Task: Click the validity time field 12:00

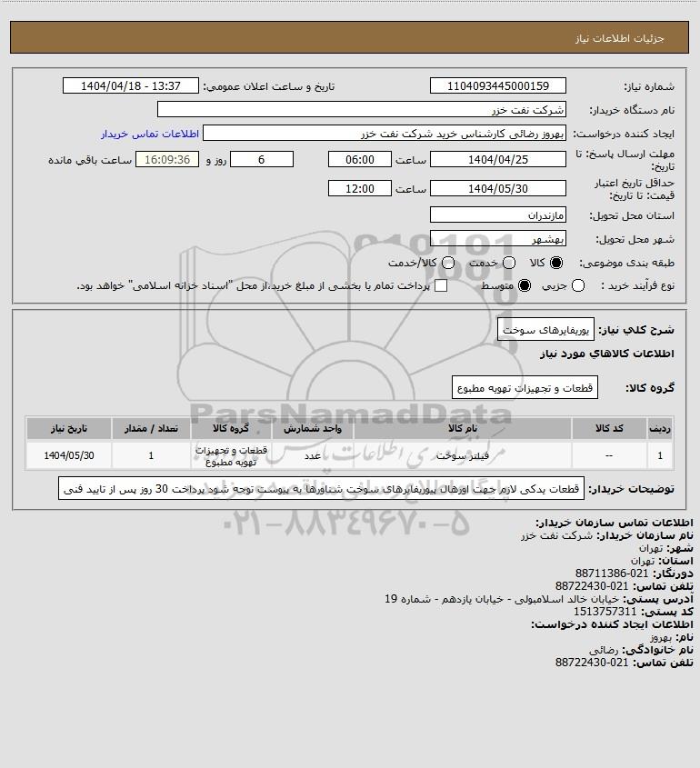Action: (360, 188)
